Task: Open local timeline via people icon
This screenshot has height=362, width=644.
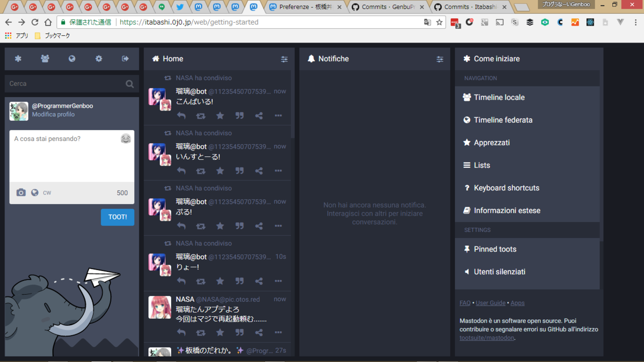Action: point(45,59)
